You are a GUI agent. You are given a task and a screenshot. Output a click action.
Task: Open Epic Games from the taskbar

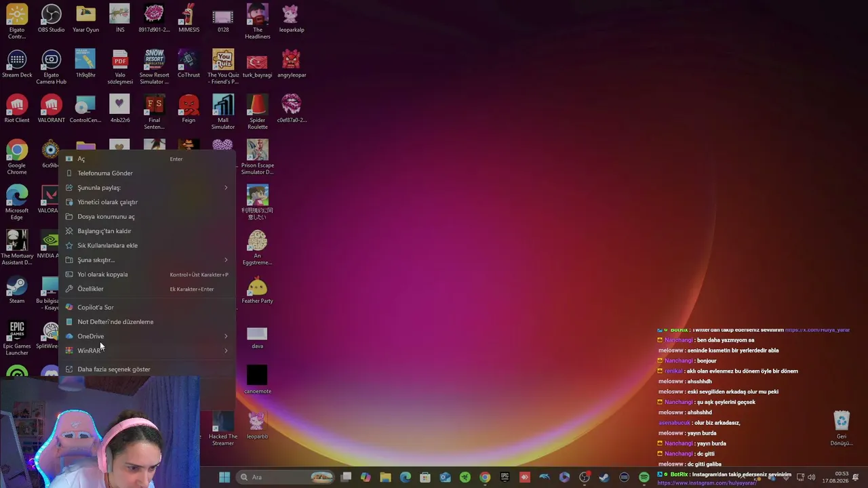tap(505, 477)
